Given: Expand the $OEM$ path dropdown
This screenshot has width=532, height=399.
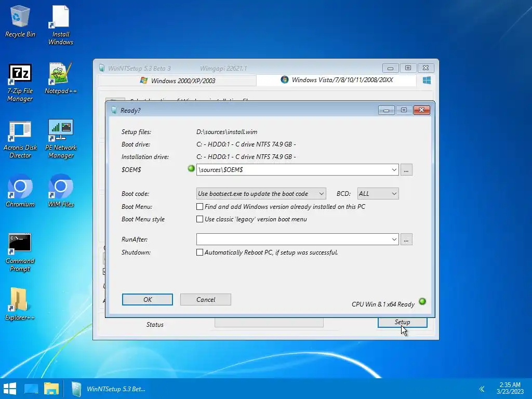Looking at the screenshot, I should click(x=394, y=170).
